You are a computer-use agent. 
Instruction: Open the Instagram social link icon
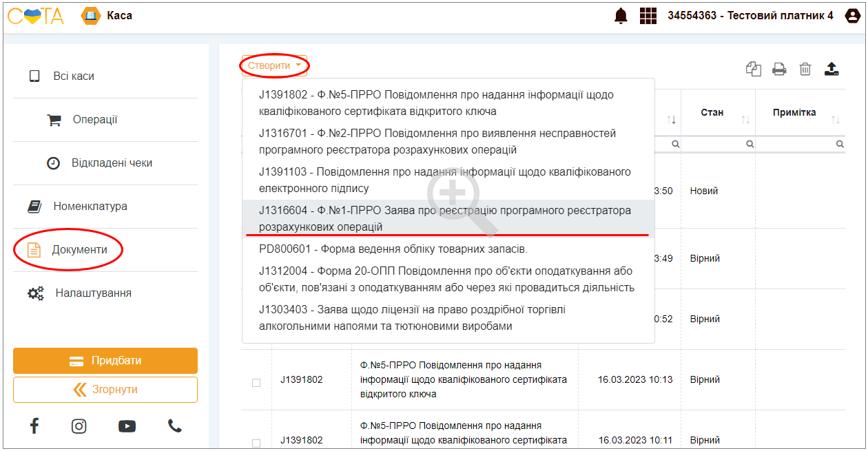(79, 426)
